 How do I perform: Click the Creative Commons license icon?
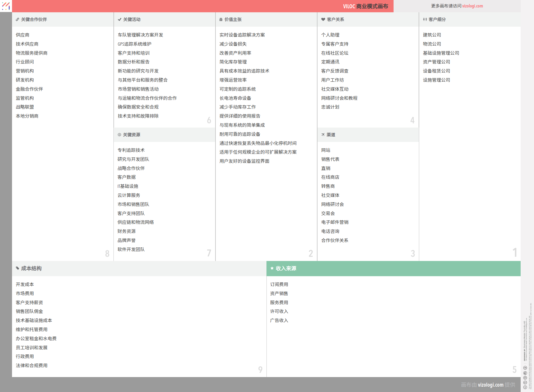[x=525, y=387]
